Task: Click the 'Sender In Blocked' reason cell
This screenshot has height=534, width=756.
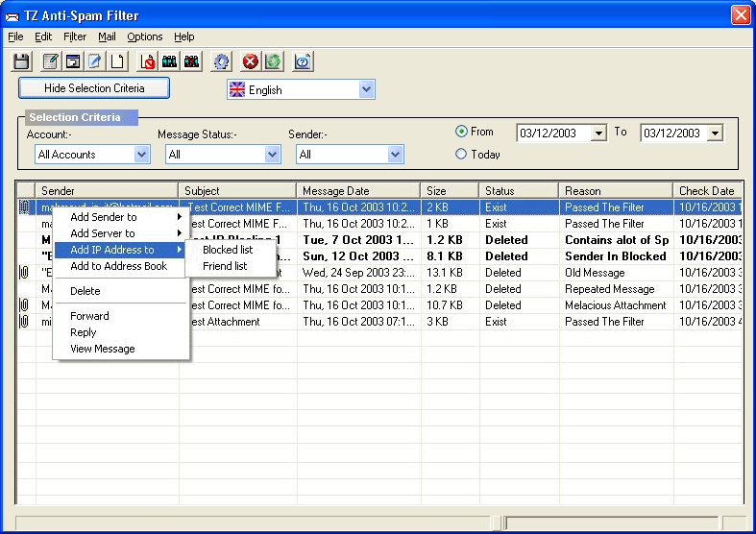Action: [x=616, y=256]
